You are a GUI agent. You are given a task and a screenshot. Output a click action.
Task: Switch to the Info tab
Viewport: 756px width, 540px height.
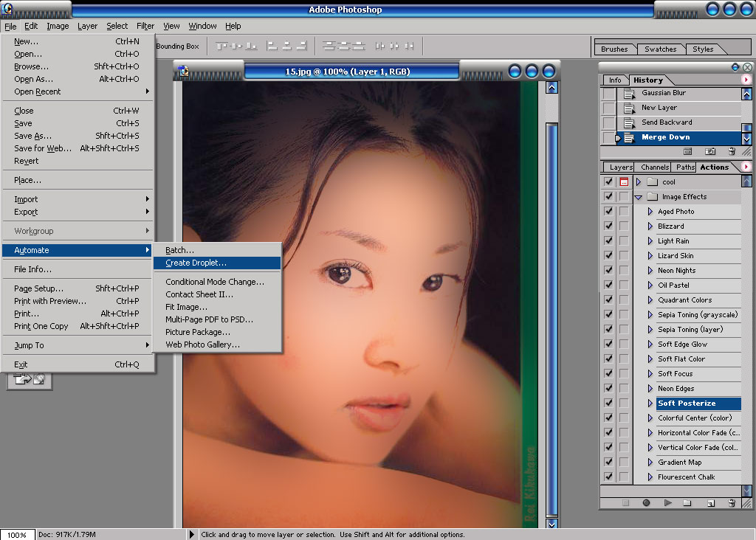point(615,80)
